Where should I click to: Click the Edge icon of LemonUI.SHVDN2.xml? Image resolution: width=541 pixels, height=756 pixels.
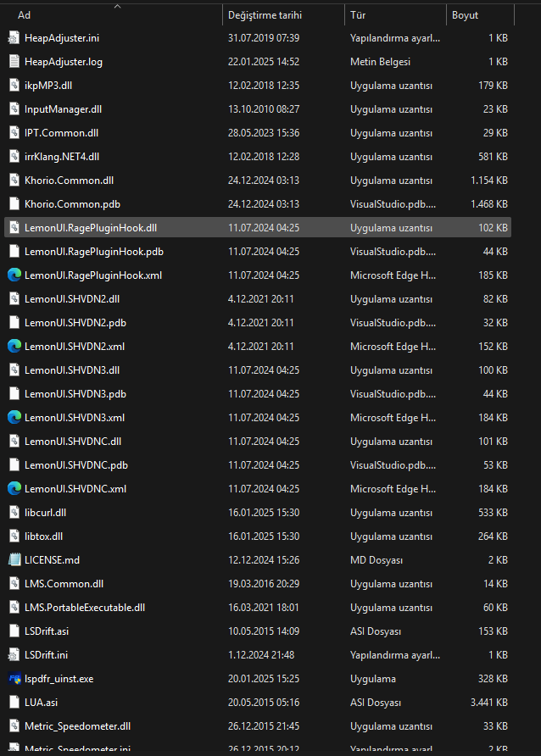(14, 346)
